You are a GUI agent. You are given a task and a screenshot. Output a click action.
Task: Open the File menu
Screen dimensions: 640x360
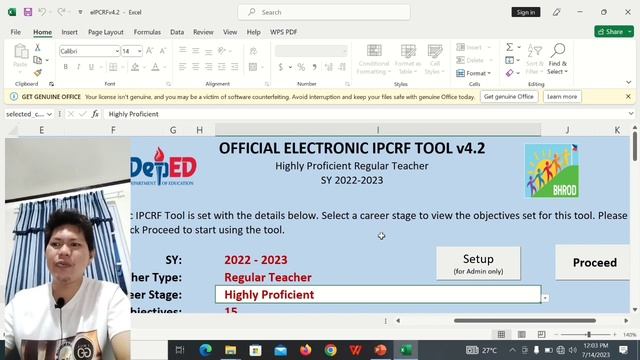point(16,32)
